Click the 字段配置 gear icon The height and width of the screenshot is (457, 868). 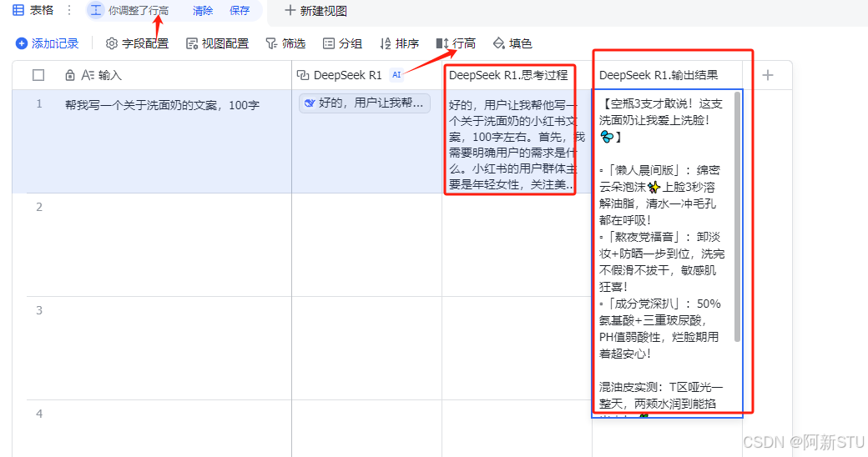(111, 43)
